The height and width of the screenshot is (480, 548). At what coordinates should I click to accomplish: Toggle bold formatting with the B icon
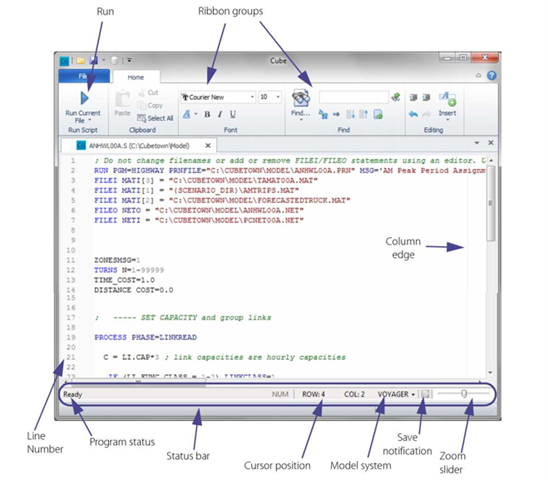pyautogui.click(x=207, y=114)
